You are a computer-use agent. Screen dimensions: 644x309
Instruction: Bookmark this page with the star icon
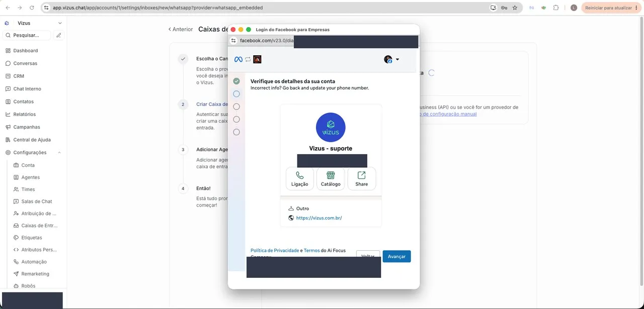coord(515,8)
